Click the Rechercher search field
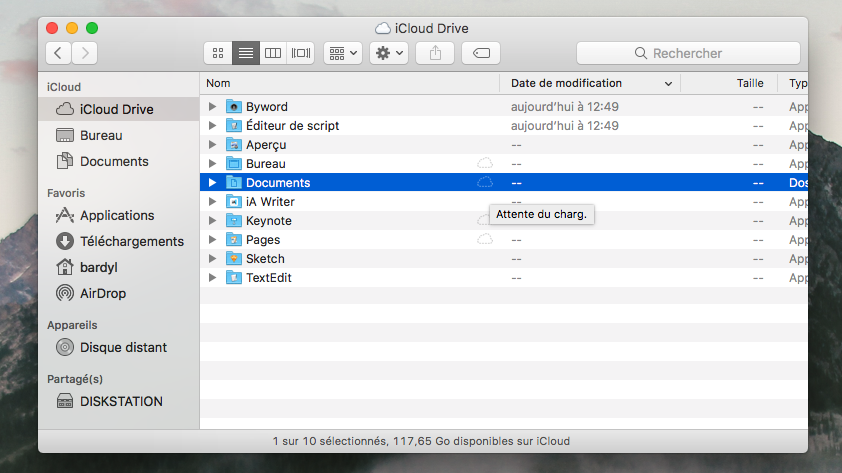The width and height of the screenshot is (842, 473). click(x=688, y=53)
